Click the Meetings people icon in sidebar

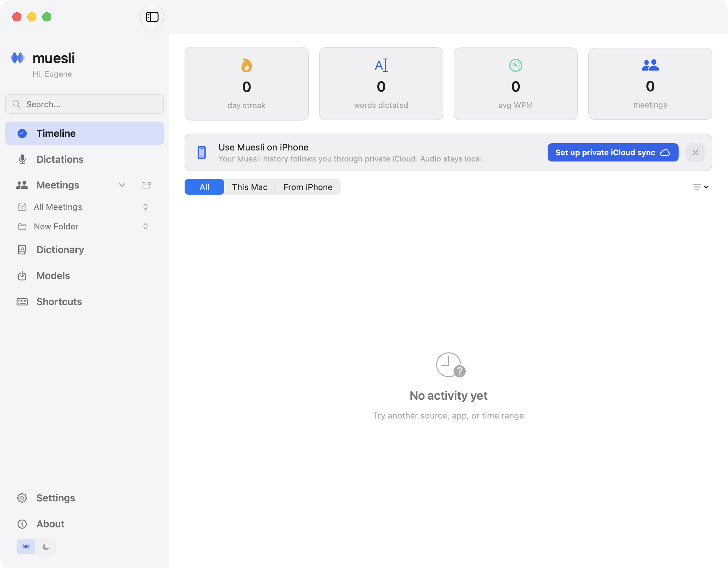coord(22,185)
